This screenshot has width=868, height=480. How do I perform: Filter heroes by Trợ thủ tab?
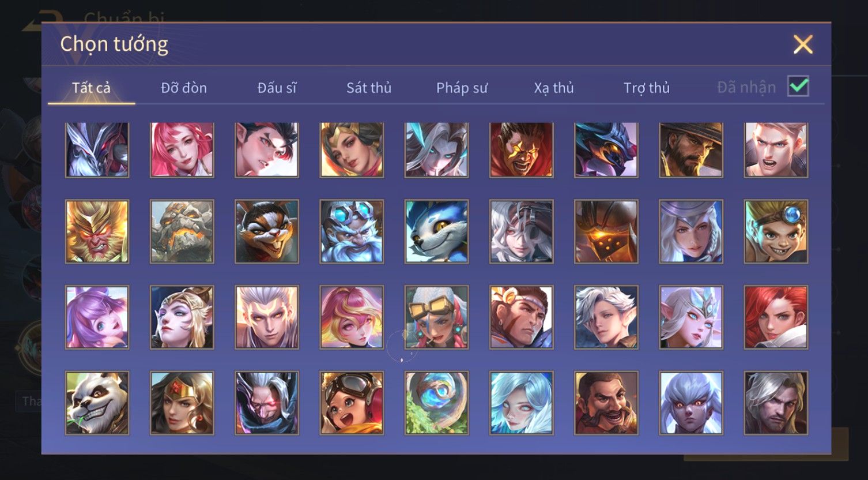pos(647,88)
